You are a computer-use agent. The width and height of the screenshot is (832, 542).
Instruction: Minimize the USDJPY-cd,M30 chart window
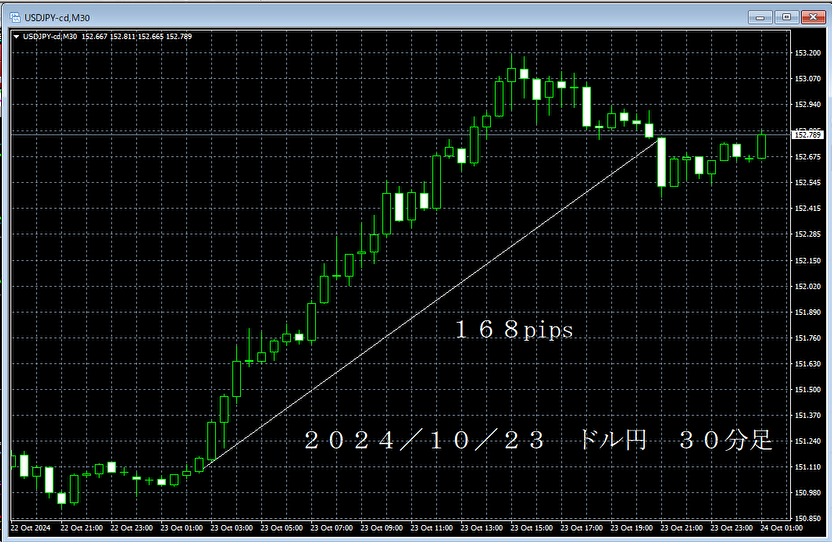coord(760,18)
